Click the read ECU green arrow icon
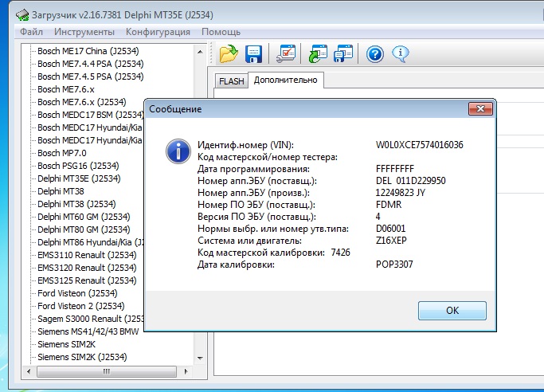 point(319,54)
